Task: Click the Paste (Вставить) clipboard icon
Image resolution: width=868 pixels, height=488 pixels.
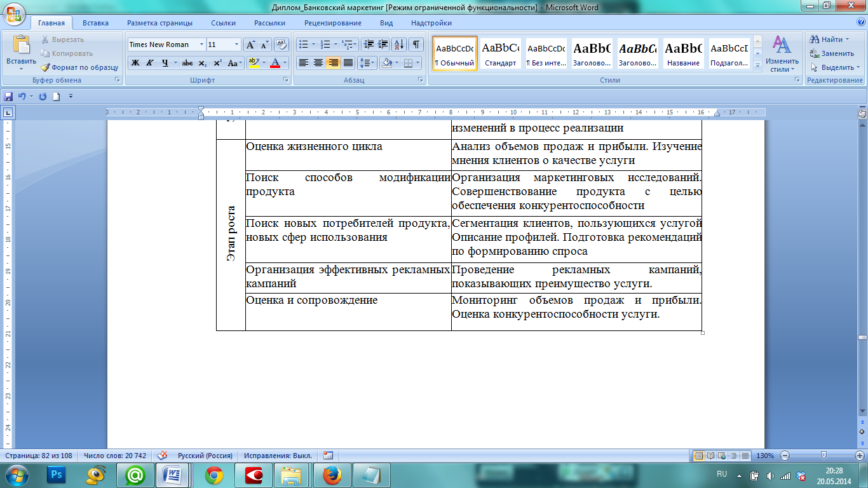Action: pyautogui.click(x=21, y=45)
